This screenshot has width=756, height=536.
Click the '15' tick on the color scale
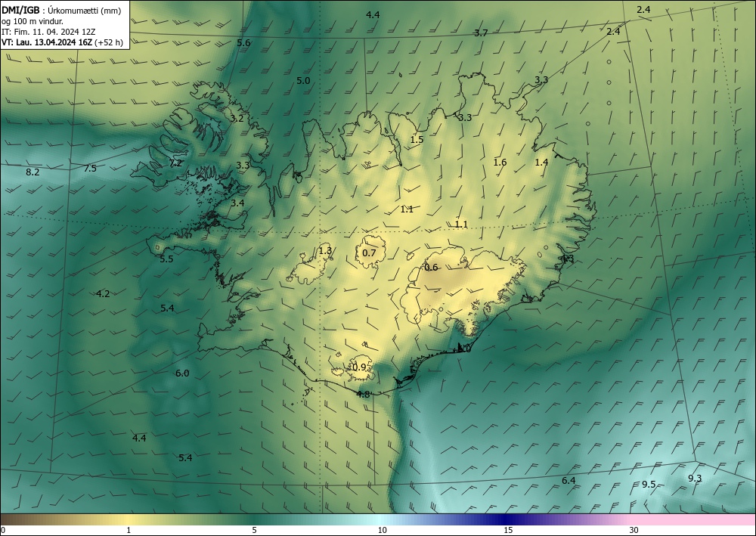pos(508,531)
